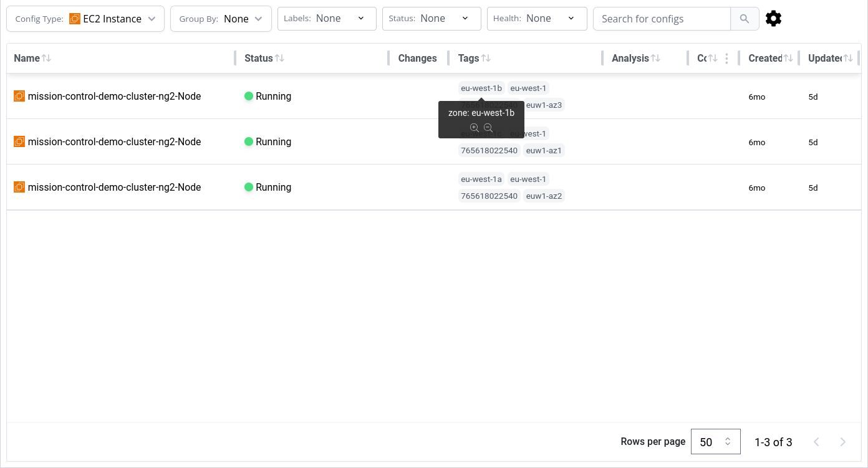Click the euw1-az1 tag
This screenshot has height=468, width=868.
click(x=544, y=151)
